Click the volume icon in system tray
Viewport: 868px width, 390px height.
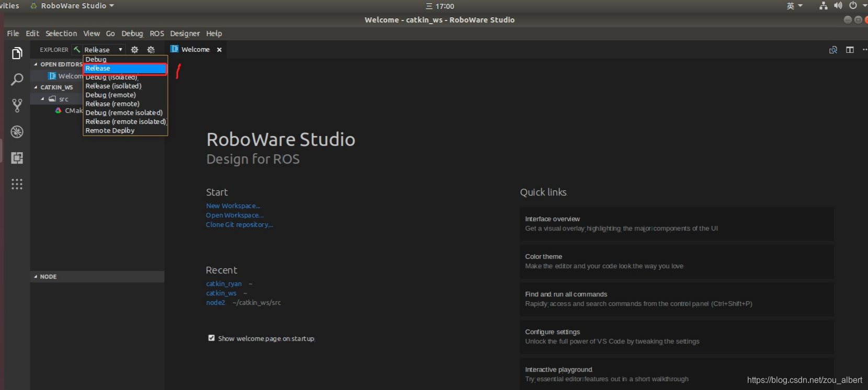[x=838, y=6]
